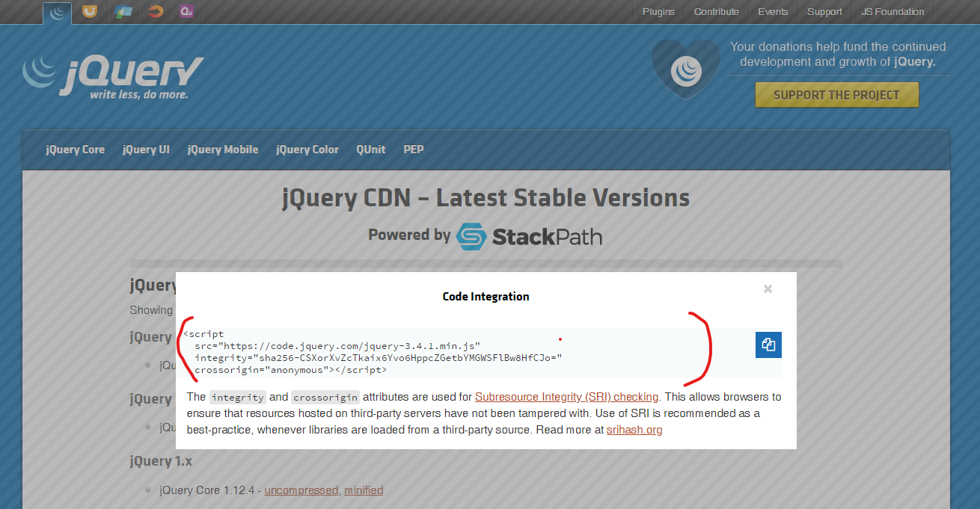The width and height of the screenshot is (980, 509).
Task: Click the integrity code keyword in description
Action: (237, 398)
